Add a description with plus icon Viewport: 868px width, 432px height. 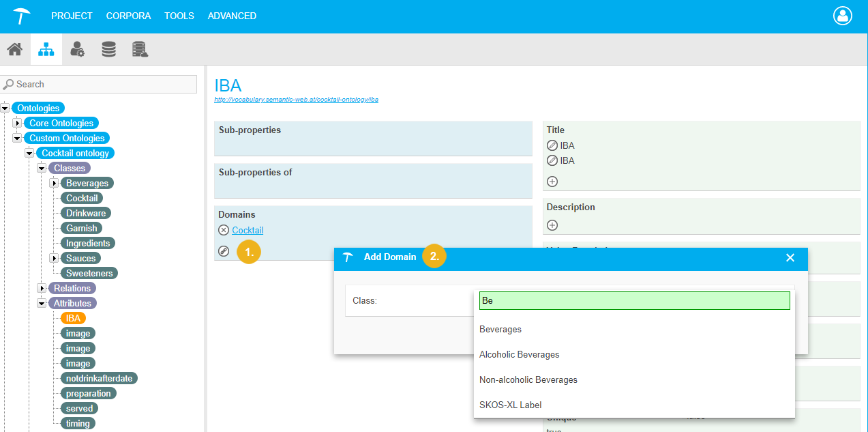552,225
